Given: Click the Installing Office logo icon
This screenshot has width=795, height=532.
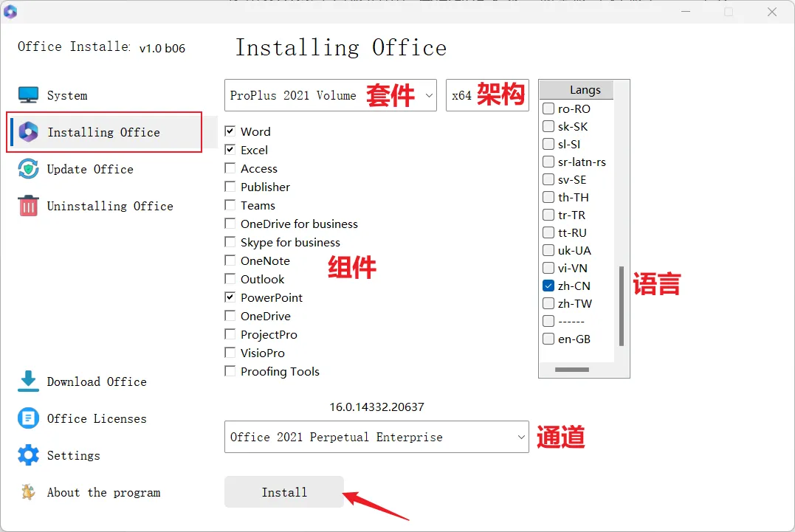Looking at the screenshot, I should tap(28, 132).
